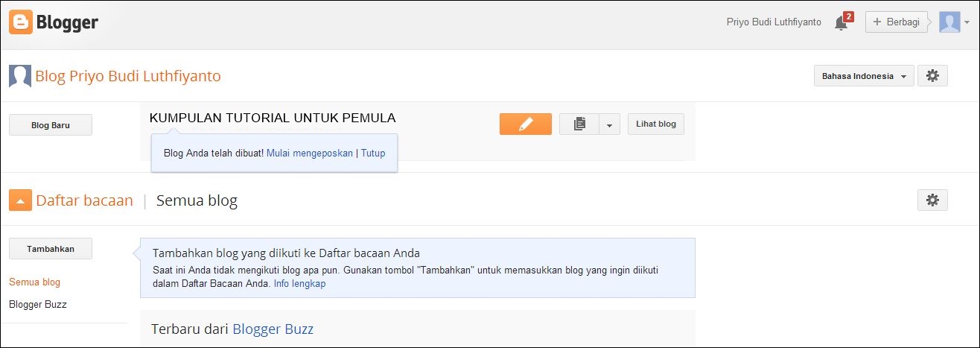Click the Blog Baru button
Viewport: 980px width, 348px height.
pos(51,125)
